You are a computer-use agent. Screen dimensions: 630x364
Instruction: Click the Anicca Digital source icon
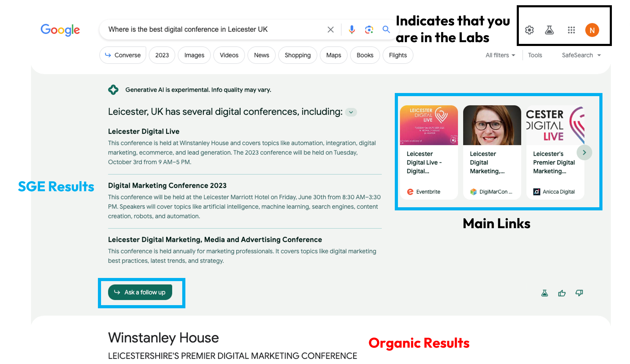(537, 192)
